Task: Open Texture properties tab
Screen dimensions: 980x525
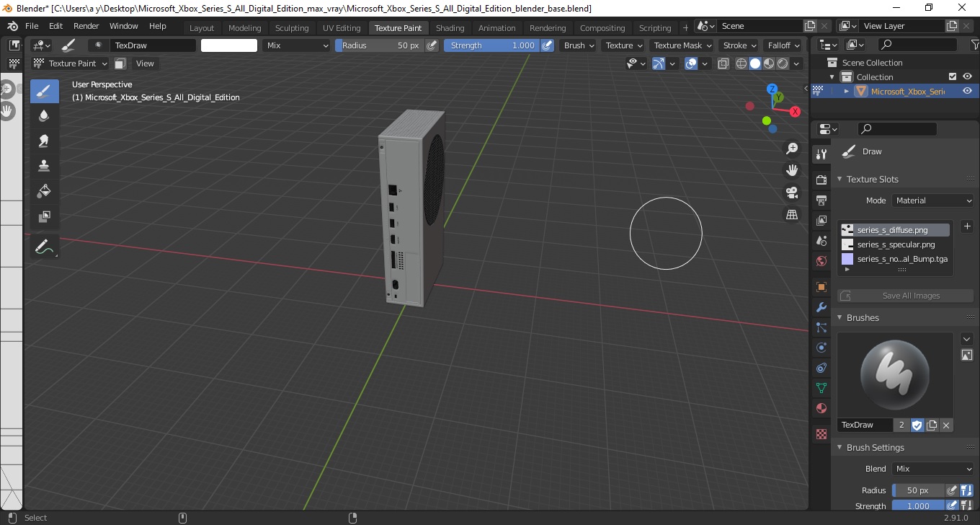Action: 821,434
